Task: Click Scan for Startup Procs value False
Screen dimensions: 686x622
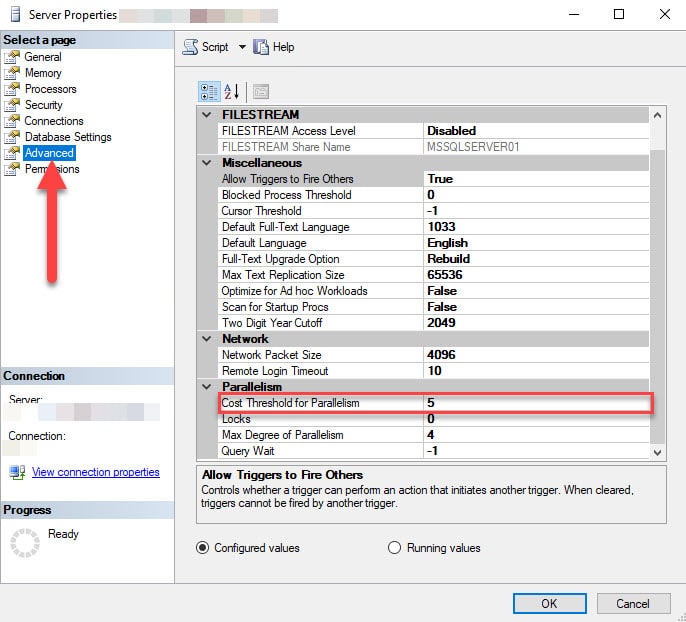Action: 536,307
